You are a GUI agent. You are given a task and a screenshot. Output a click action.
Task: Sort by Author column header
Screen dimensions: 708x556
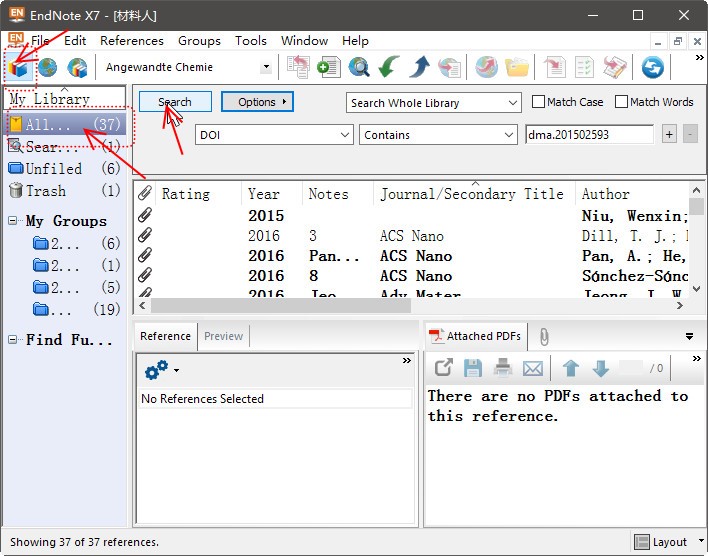click(x=632, y=194)
